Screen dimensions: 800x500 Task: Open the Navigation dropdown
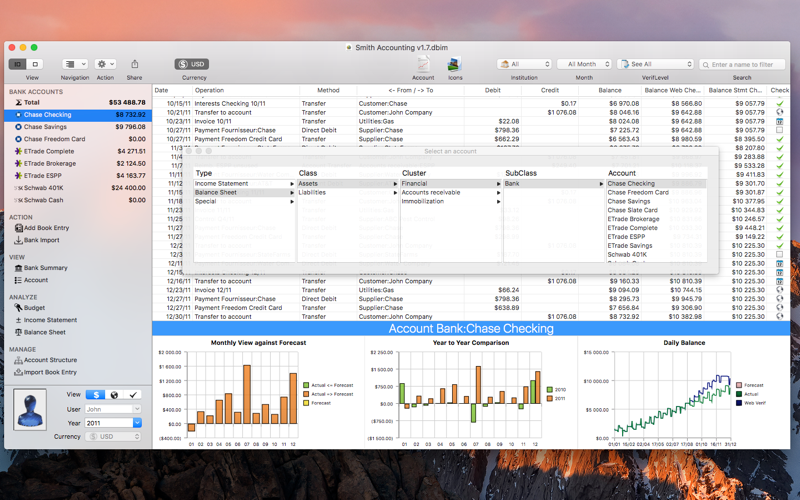click(x=75, y=64)
